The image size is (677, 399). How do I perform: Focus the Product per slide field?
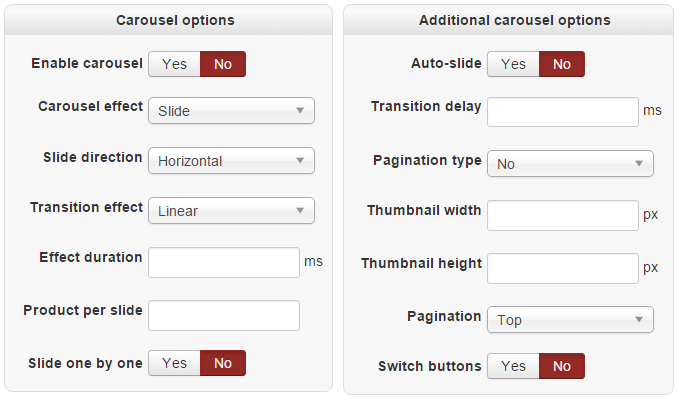[x=224, y=316]
